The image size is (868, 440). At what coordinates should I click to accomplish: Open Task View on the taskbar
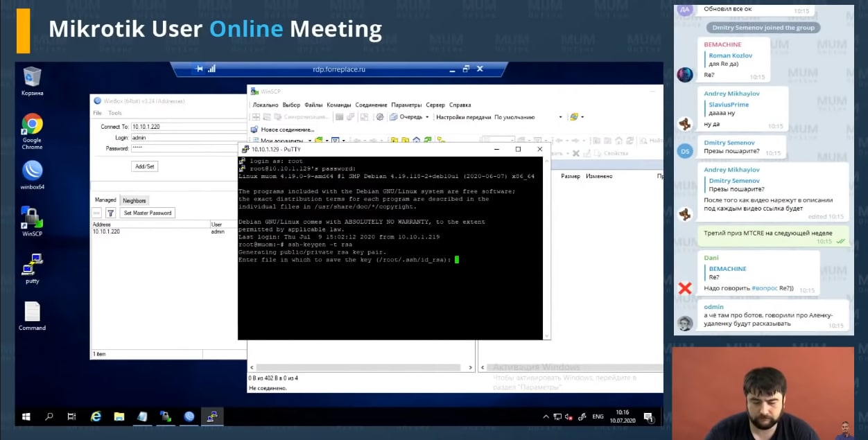pos(72,416)
